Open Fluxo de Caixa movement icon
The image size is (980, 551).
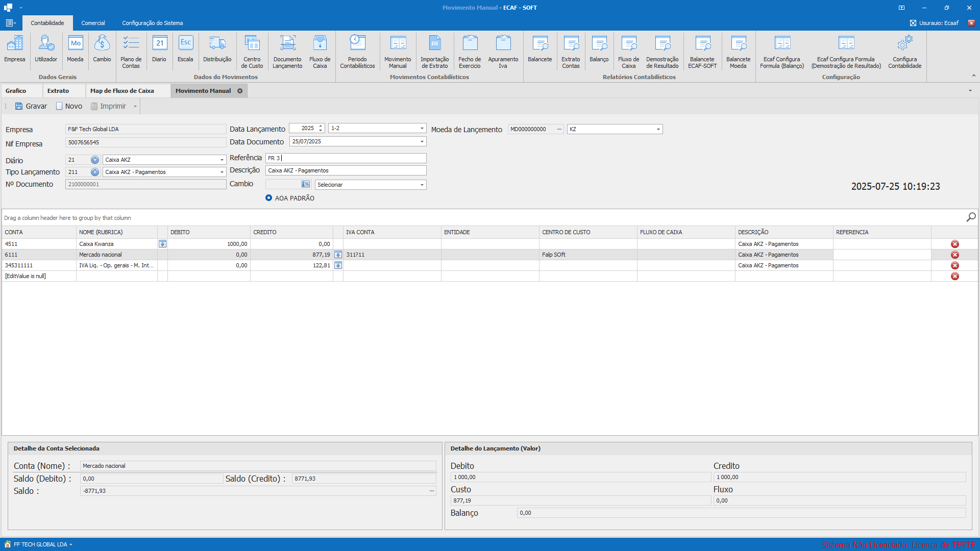(x=320, y=51)
